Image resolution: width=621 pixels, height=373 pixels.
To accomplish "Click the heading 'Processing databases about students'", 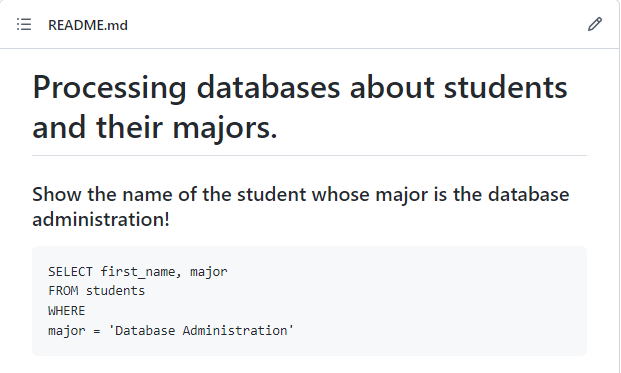I will point(300,88).
